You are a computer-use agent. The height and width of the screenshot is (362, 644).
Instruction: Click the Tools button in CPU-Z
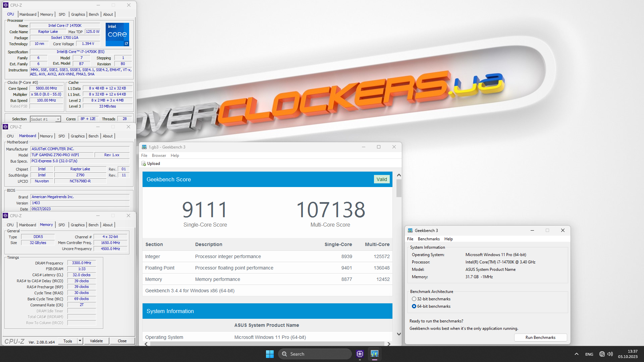[68, 341]
